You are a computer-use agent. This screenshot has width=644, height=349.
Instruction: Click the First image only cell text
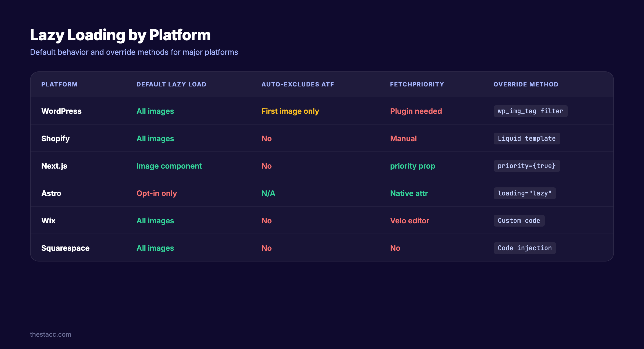point(290,111)
